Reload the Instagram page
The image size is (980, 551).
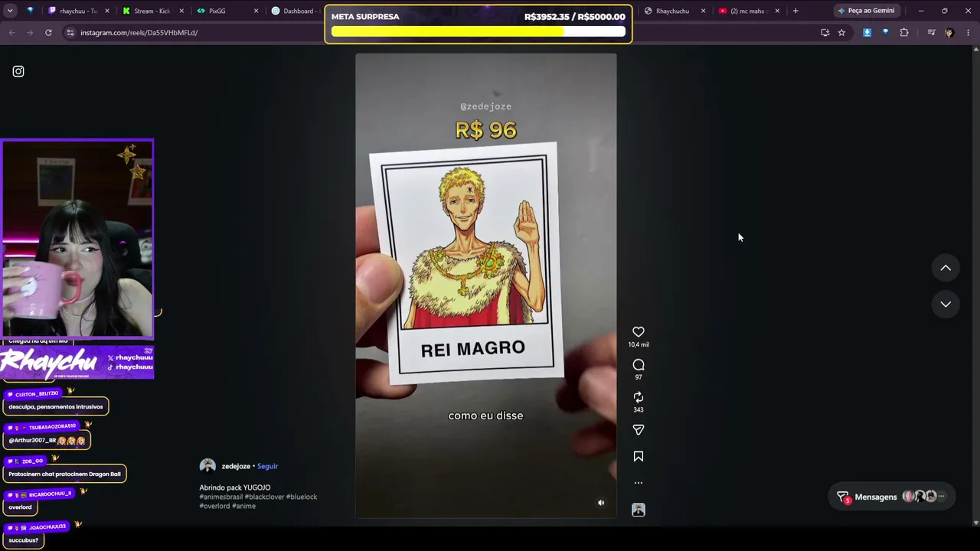(x=48, y=33)
